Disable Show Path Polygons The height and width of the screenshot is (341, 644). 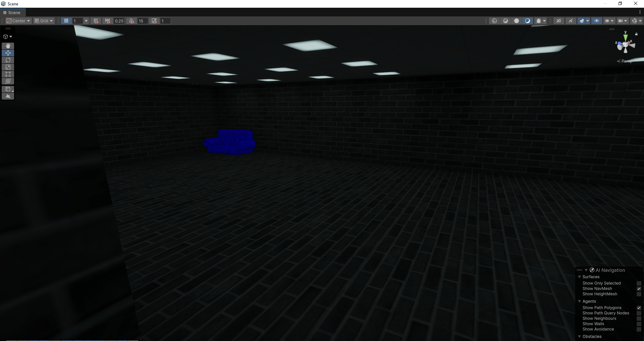pos(639,308)
